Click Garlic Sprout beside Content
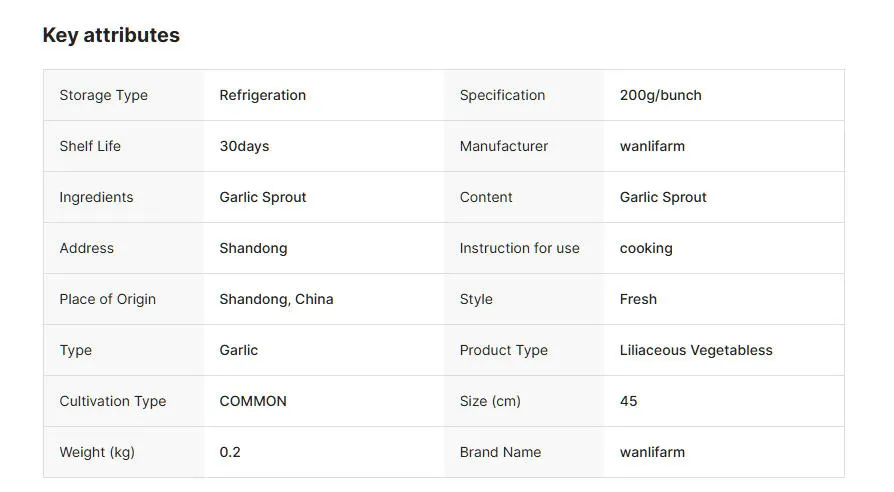Screen dimensions: 894x492 (663, 197)
